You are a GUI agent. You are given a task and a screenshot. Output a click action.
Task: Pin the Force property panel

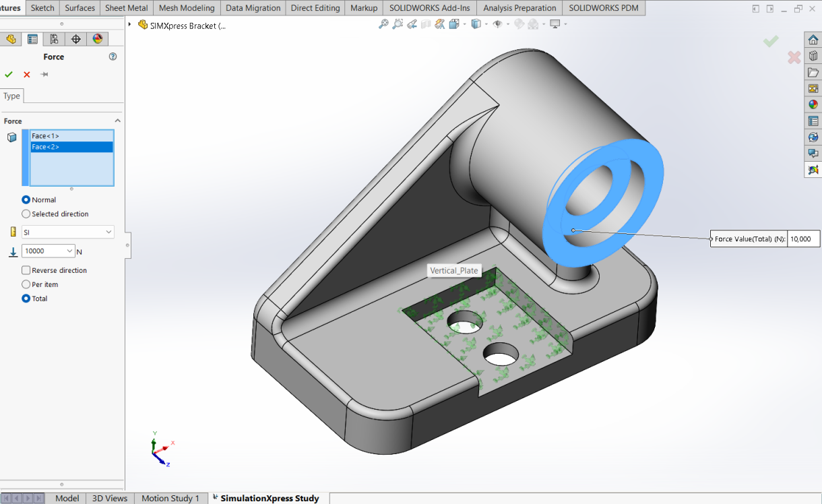(44, 75)
